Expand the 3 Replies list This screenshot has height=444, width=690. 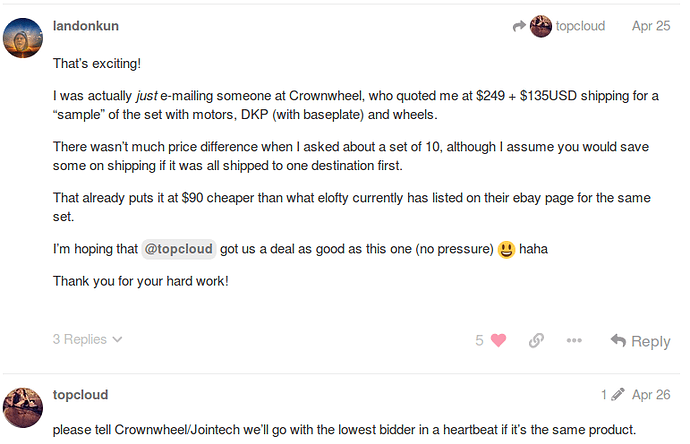[x=87, y=339]
